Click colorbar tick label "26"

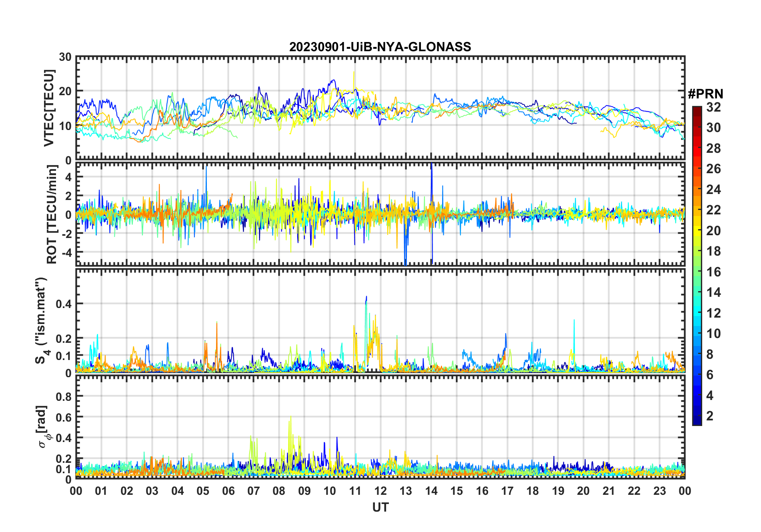coord(713,169)
